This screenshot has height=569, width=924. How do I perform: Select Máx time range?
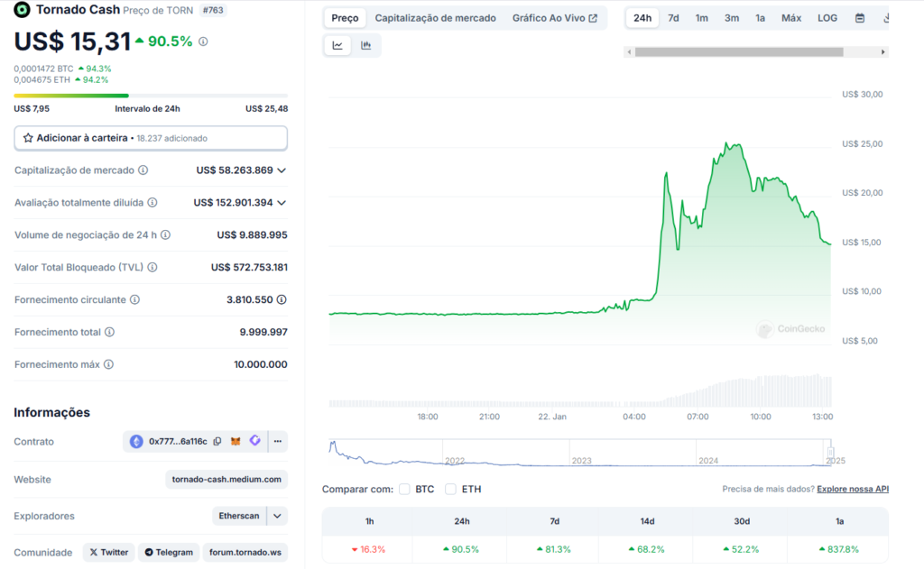click(x=790, y=18)
